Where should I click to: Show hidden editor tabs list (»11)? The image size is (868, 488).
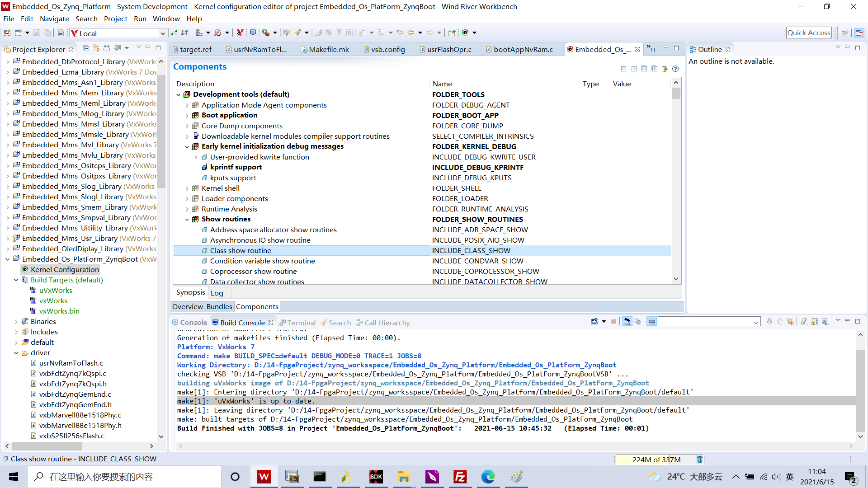pos(651,48)
